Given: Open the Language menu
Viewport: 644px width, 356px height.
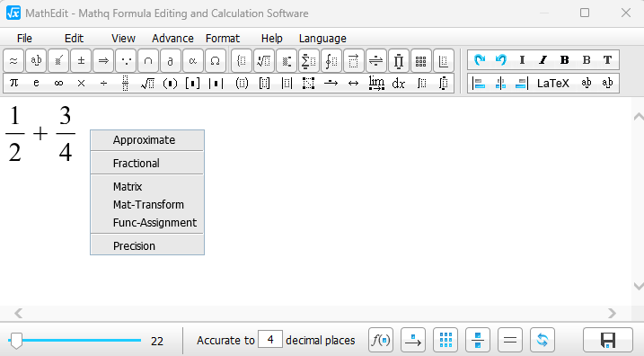Looking at the screenshot, I should tap(322, 39).
